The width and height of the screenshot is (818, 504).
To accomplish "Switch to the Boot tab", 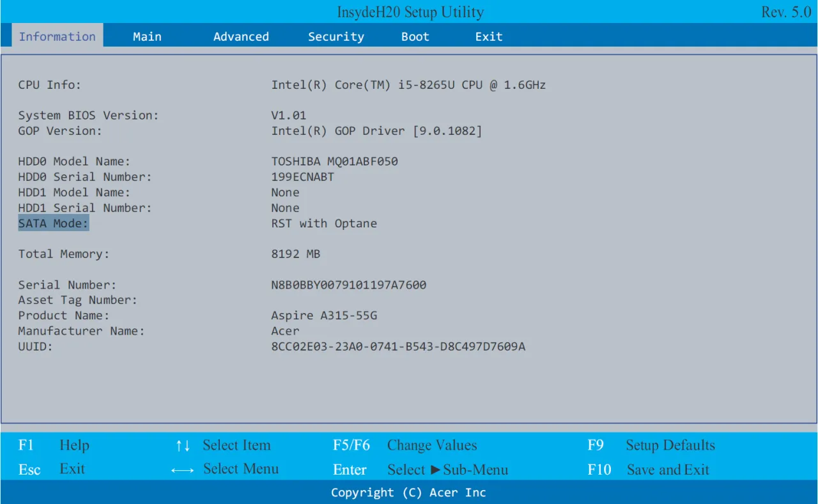I will (x=415, y=36).
